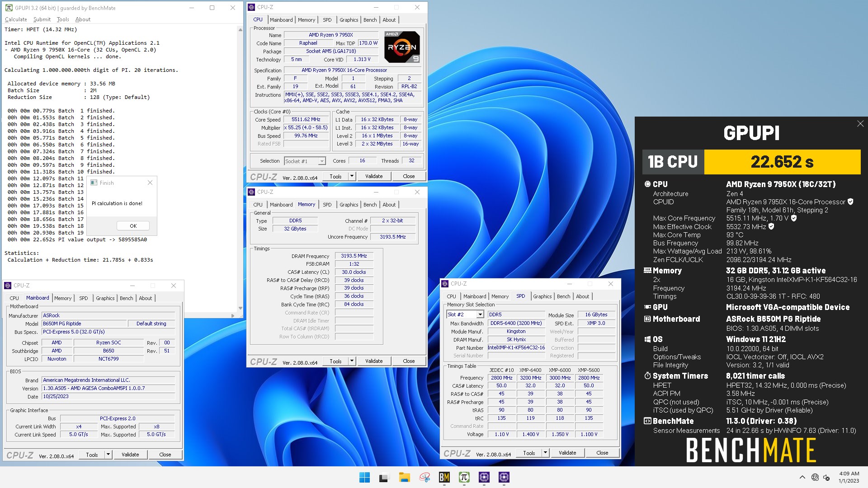Click the verified shield beside CPUID in BenchMate
Screen dimensions: 868x488
[x=850, y=202]
